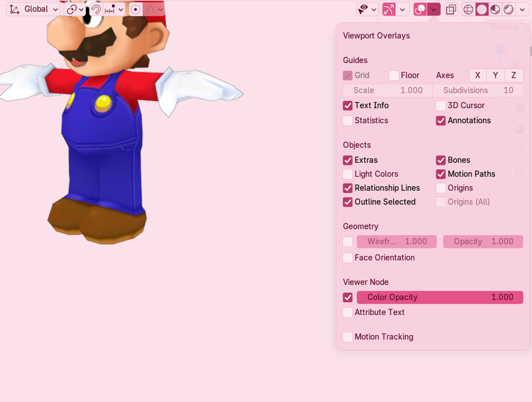Uncheck the Bones checkbox
532x402 pixels.
(x=441, y=160)
